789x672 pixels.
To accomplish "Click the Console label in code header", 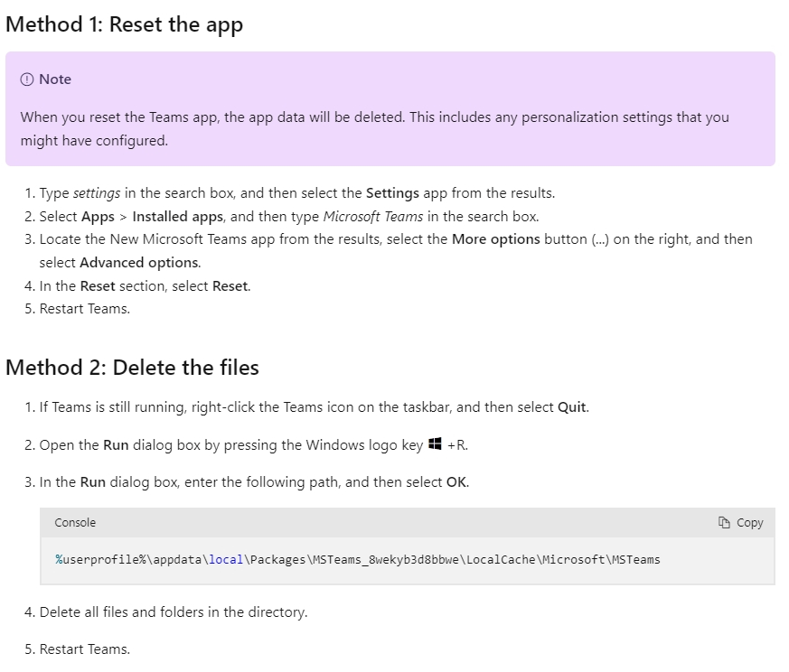I will [x=75, y=523].
